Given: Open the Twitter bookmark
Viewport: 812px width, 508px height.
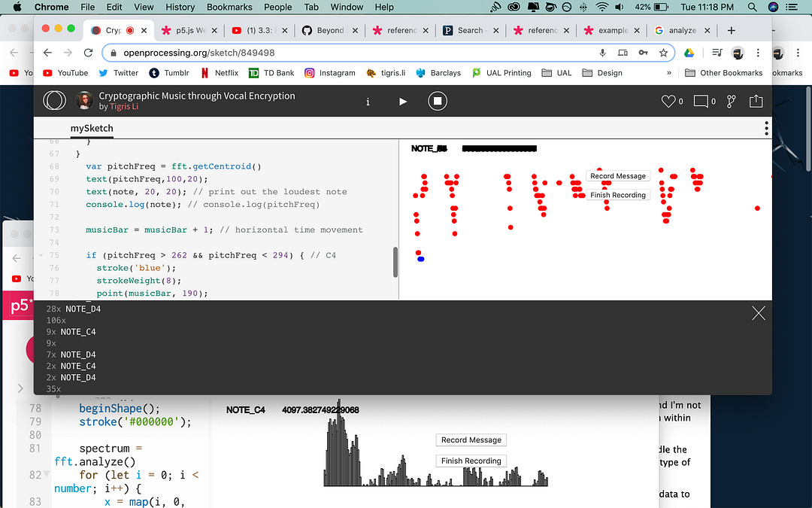Looking at the screenshot, I should coord(119,73).
